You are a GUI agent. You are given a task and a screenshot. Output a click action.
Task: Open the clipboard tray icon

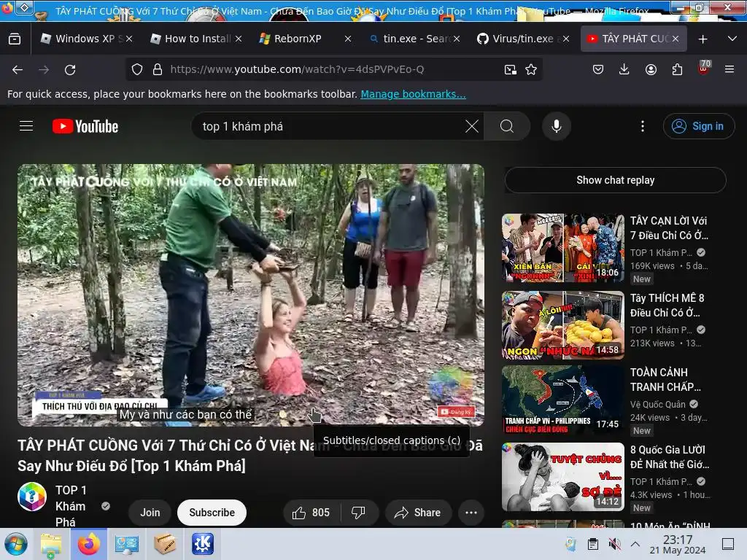coord(593,544)
